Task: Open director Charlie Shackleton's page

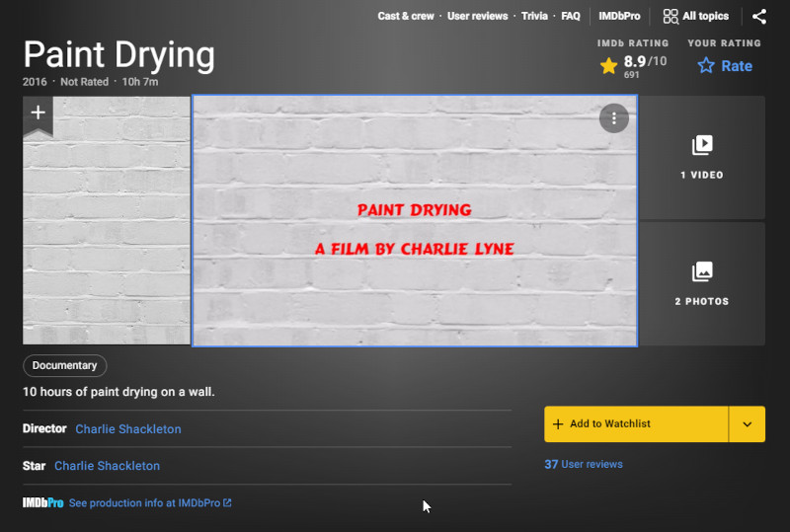Action: 128,429
